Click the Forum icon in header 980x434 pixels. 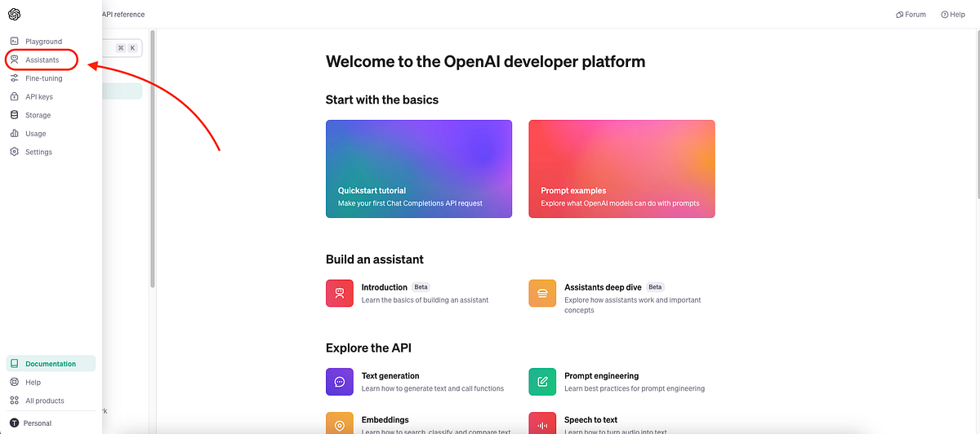coord(899,15)
